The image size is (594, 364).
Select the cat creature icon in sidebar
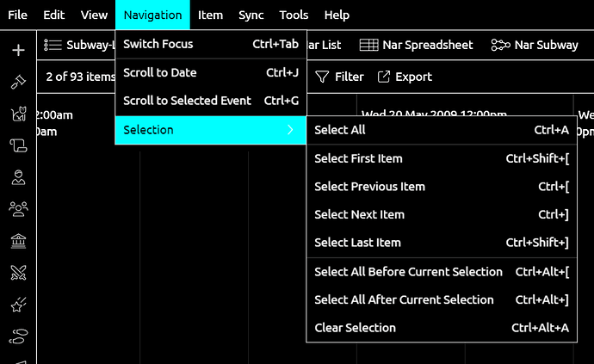point(18,114)
